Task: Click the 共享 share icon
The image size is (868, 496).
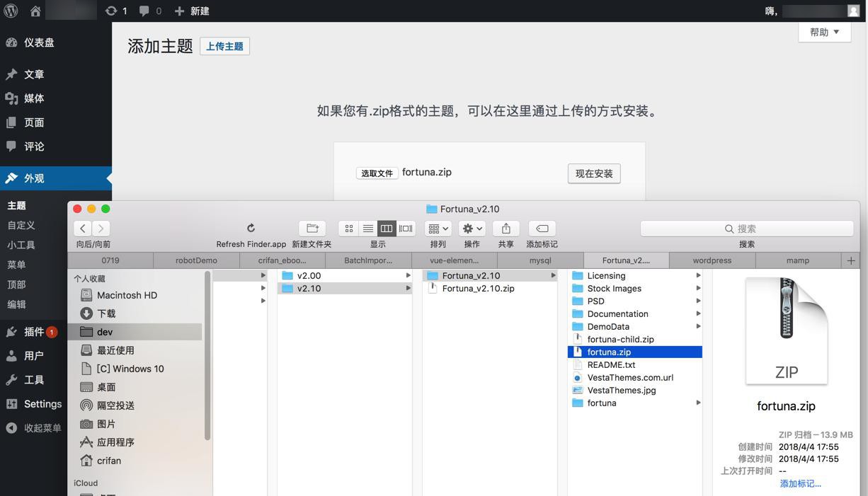Action: point(506,229)
